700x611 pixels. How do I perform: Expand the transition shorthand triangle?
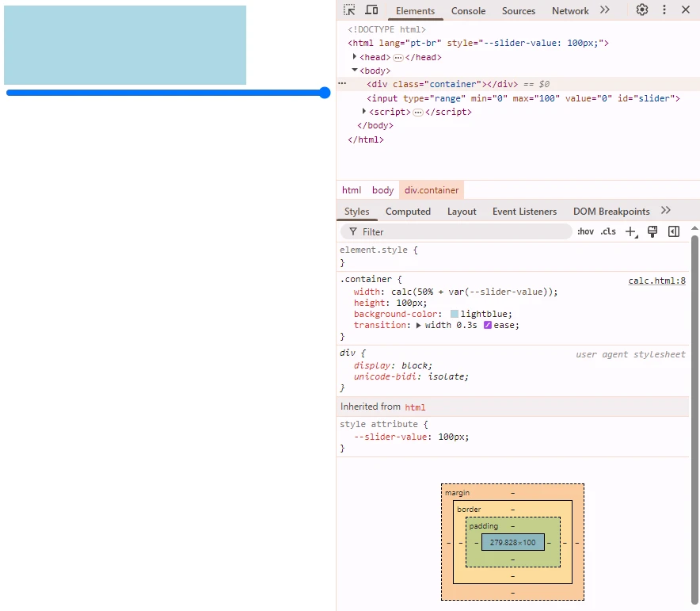click(x=419, y=325)
